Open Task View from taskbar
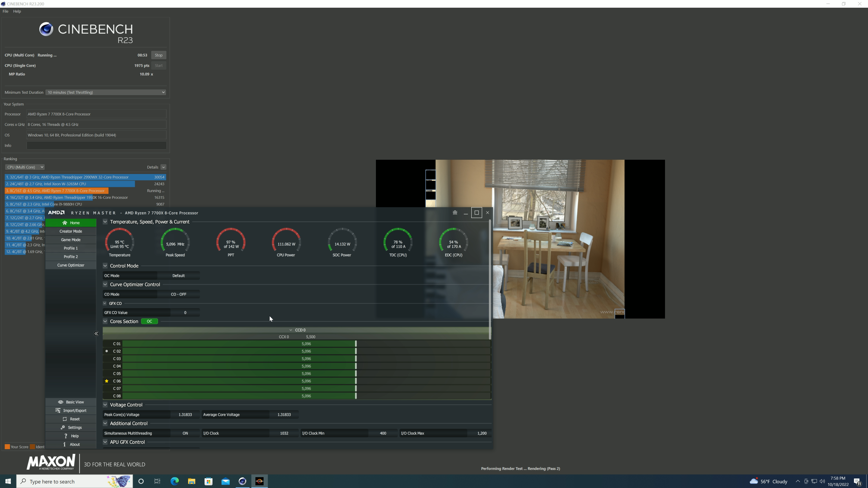 [x=157, y=481]
